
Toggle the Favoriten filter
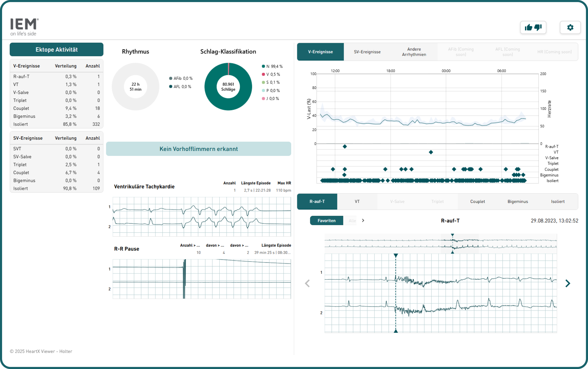[326, 221]
